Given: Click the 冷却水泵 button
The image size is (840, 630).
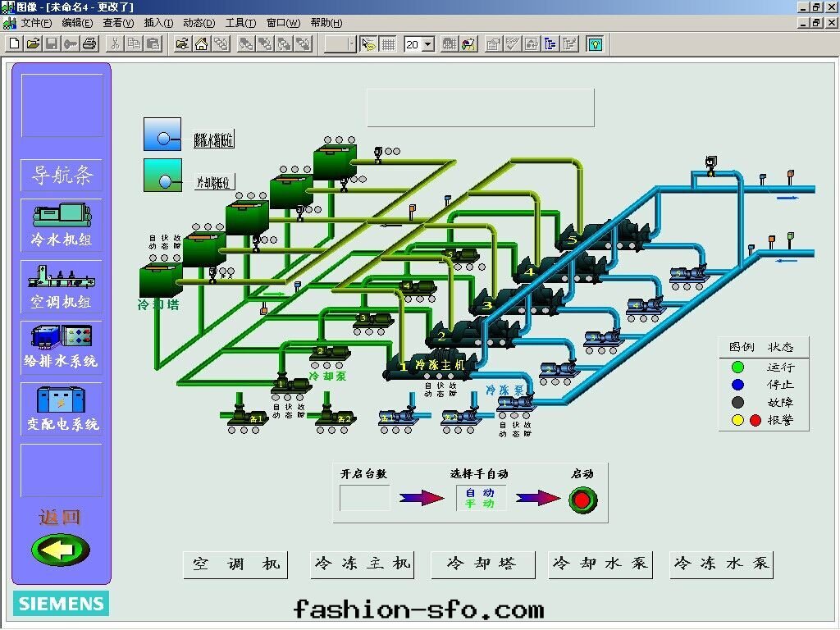Looking at the screenshot, I should [600, 564].
